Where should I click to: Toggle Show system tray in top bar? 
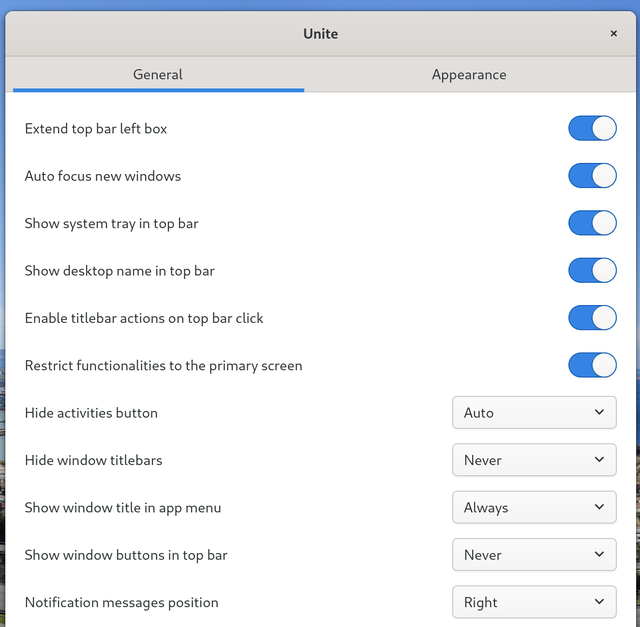(592, 223)
